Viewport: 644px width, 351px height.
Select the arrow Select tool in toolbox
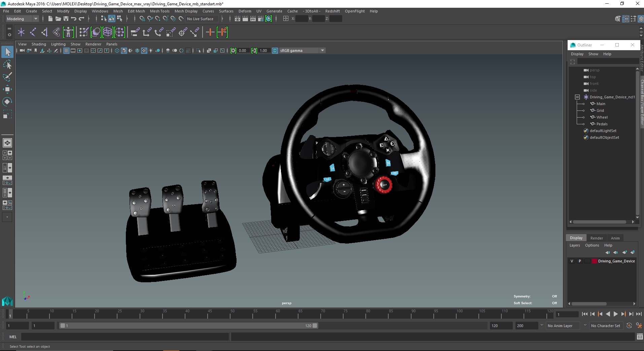point(7,52)
